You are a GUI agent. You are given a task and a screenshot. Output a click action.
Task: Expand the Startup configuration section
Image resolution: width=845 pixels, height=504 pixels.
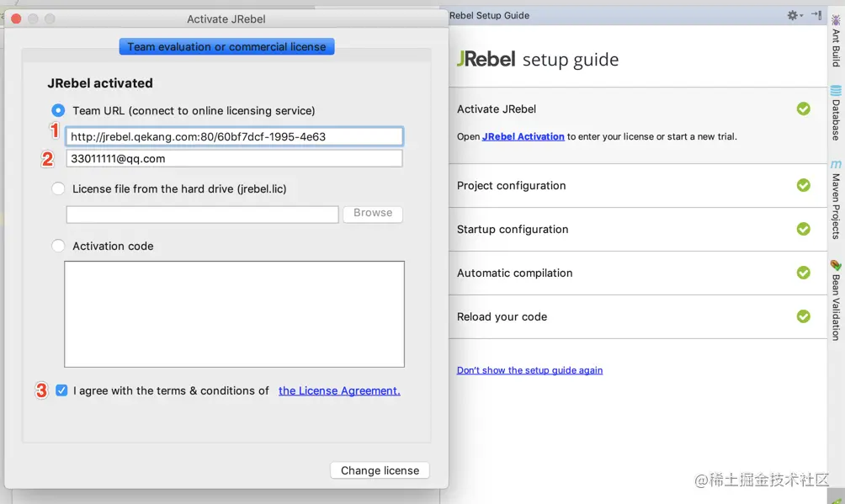click(x=513, y=229)
